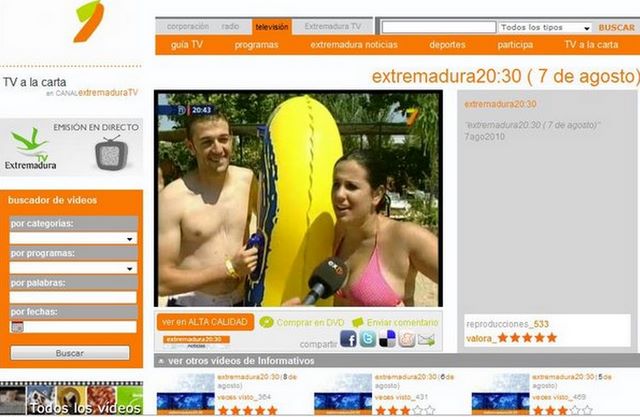Click the Enviar comentario link
This screenshot has width=640, height=417.
click(x=402, y=322)
